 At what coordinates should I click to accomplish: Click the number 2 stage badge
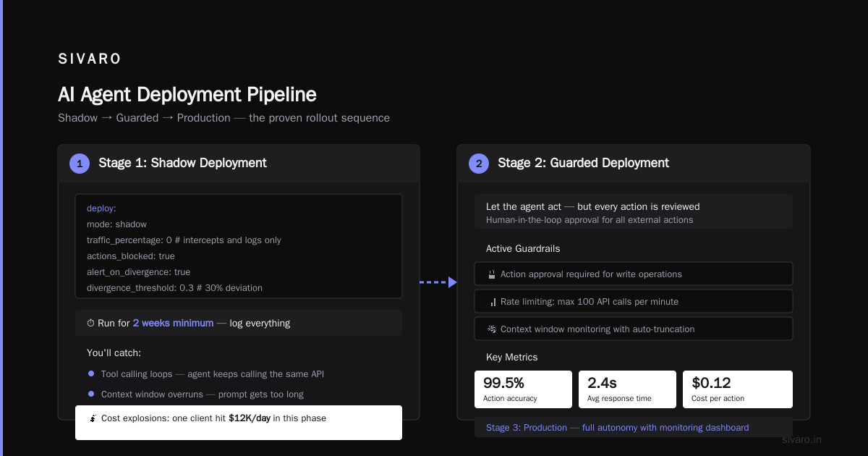point(479,164)
